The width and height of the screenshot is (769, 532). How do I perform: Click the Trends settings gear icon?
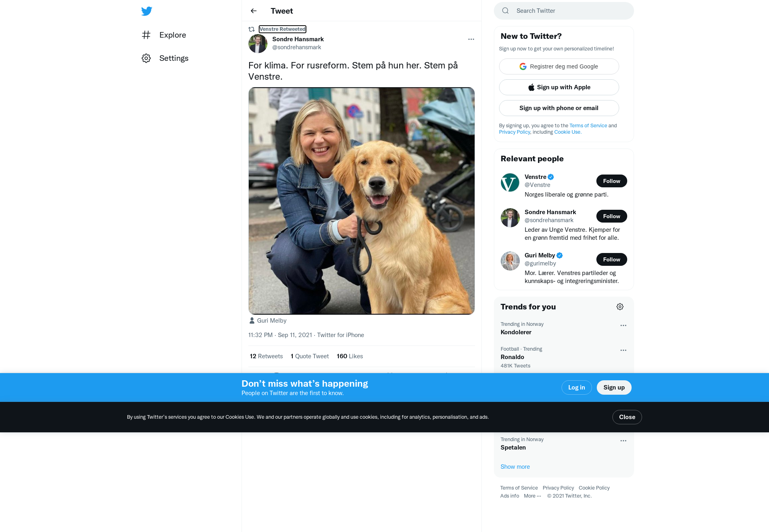pos(620,307)
